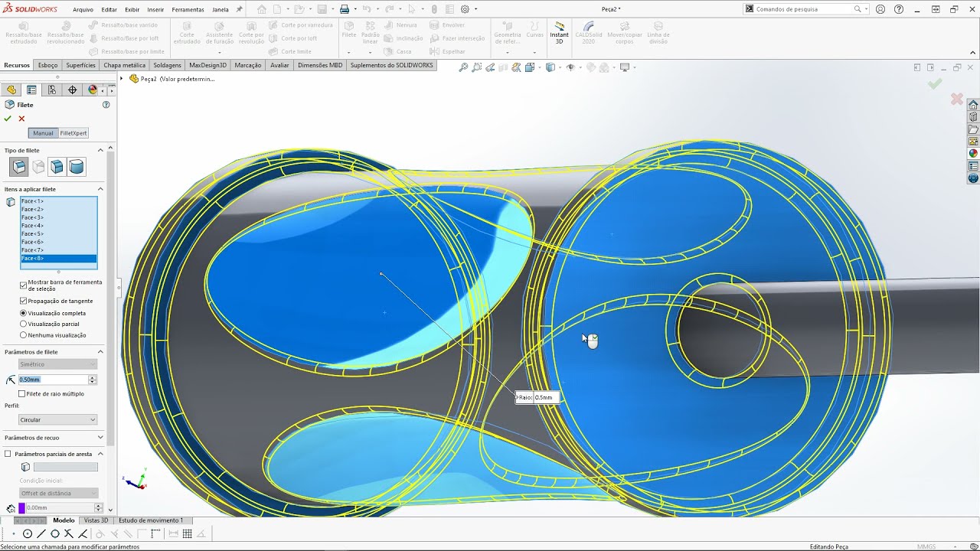The height and width of the screenshot is (551, 980).
Task: Click the Instant 3D tool
Action: point(559,33)
